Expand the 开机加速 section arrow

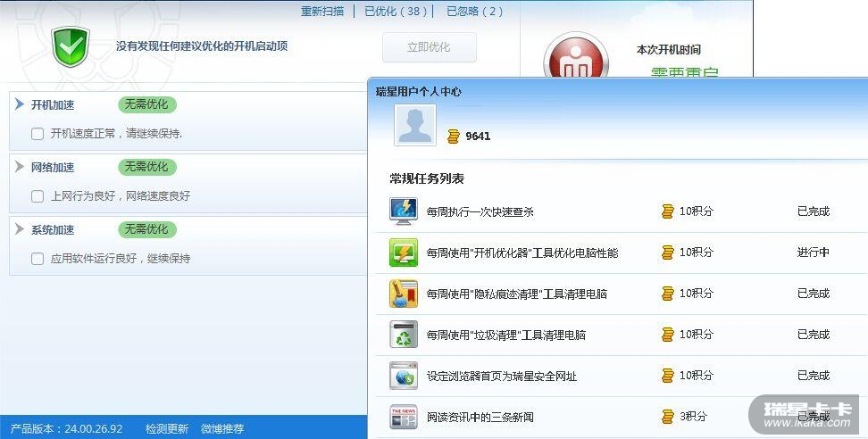(x=20, y=104)
